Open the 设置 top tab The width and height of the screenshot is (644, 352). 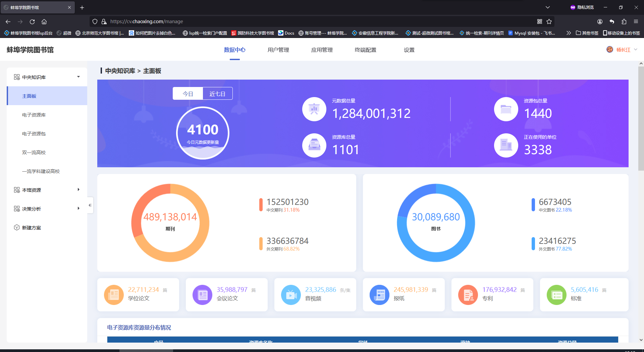pyautogui.click(x=409, y=50)
